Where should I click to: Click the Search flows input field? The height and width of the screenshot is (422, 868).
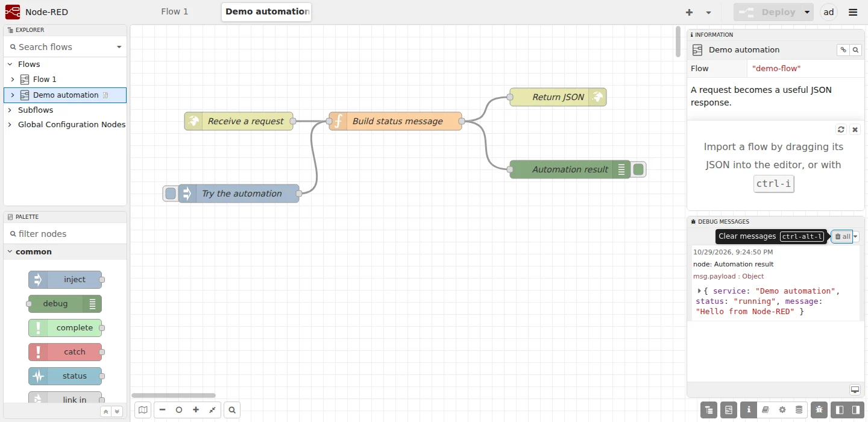tap(59, 47)
